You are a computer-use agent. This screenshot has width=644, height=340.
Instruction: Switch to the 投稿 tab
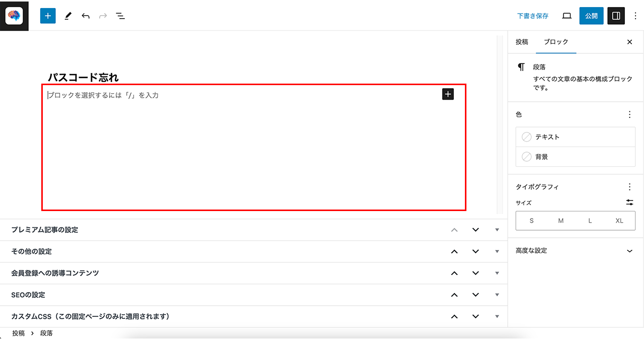(x=522, y=42)
